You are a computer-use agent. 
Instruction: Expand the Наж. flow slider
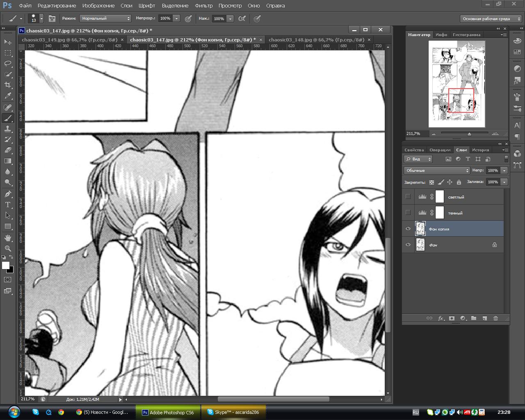coord(230,18)
